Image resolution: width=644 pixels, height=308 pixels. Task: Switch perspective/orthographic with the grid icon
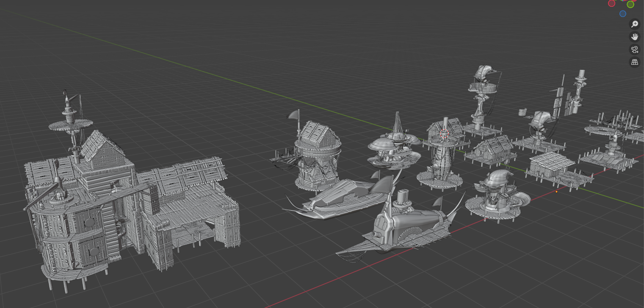(634, 62)
